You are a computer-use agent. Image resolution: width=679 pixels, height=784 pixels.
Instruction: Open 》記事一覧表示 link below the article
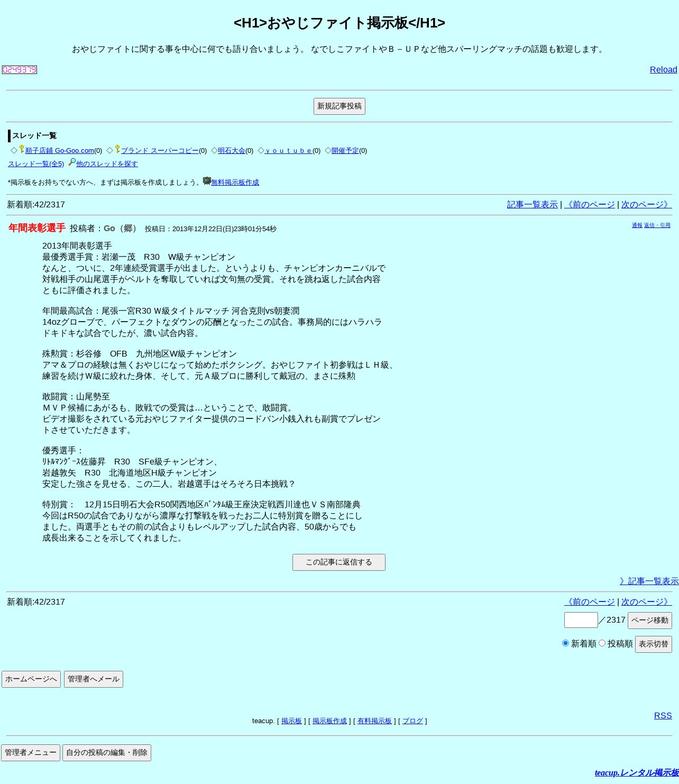pyautogui.click(x=649, y=581)
